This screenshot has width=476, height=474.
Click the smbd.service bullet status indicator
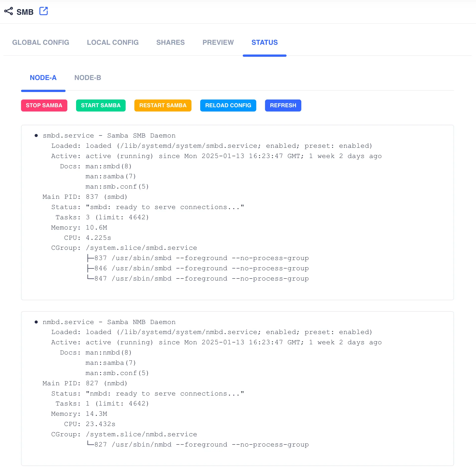[36, 135]
